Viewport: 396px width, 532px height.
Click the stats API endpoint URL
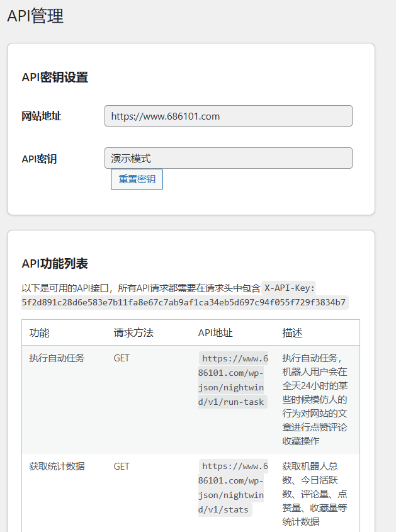[233, 488]
